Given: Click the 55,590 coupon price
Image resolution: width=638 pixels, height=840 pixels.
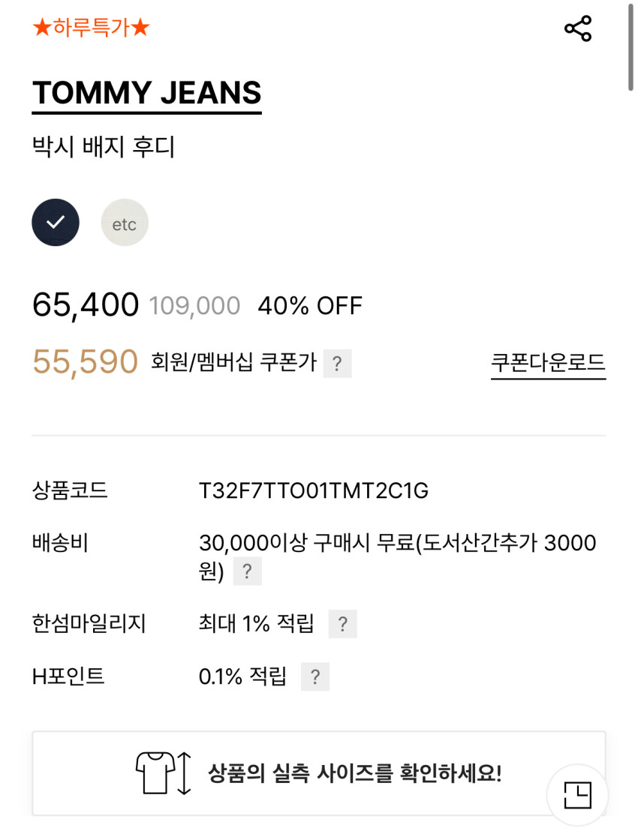Looking at the screenshot, I should tap(85, 362).
